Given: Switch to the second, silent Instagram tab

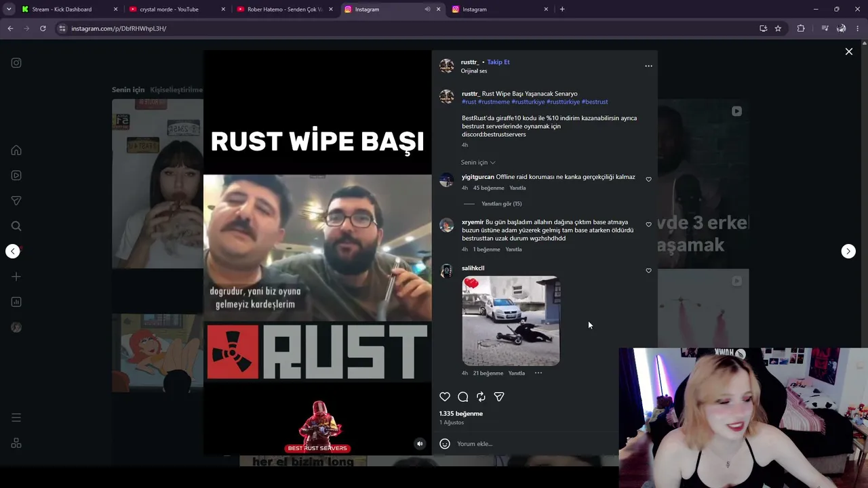Looking at the screenshot, I should 500,9.
